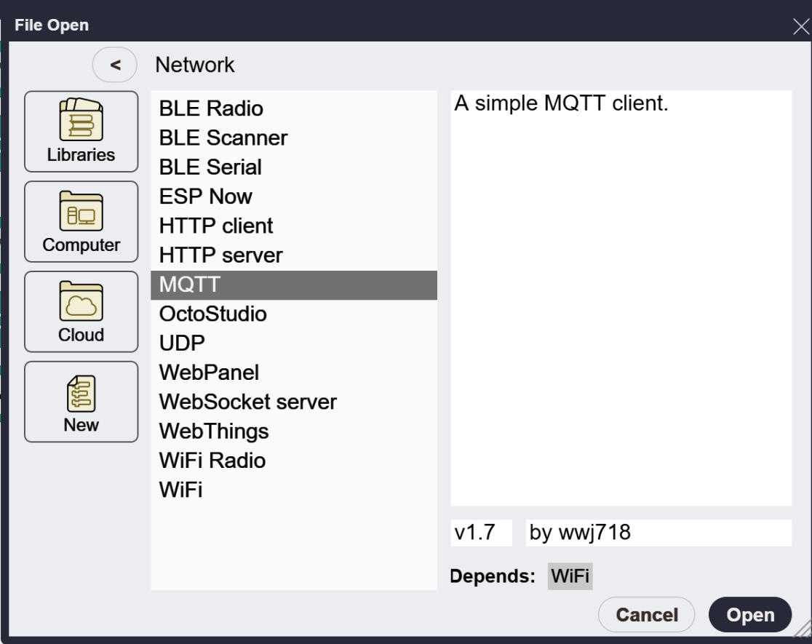Select WebSocket server library
This screenshot has width=812, height=644.
294,402
